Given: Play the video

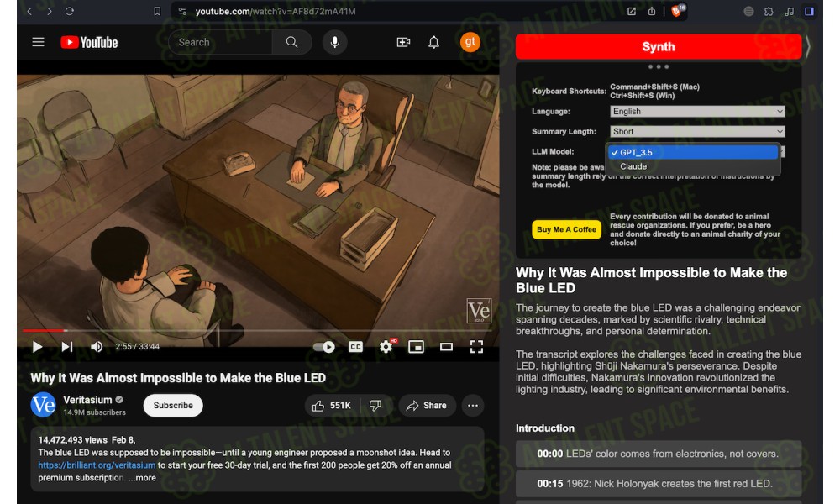Looking at the screenshot, I should pyautogui.click(x=38, y=347).
